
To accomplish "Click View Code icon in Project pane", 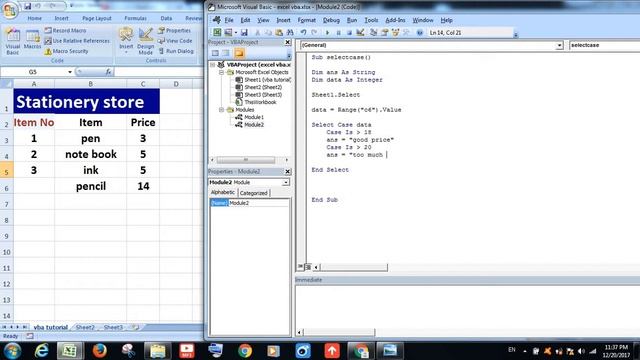I will pyautogui.click(x=215, y=53).
